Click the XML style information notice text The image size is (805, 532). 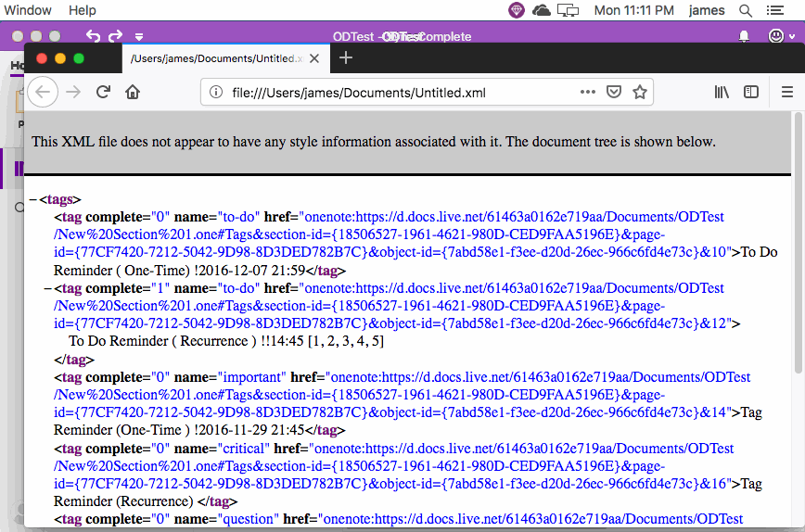[374, 142]
